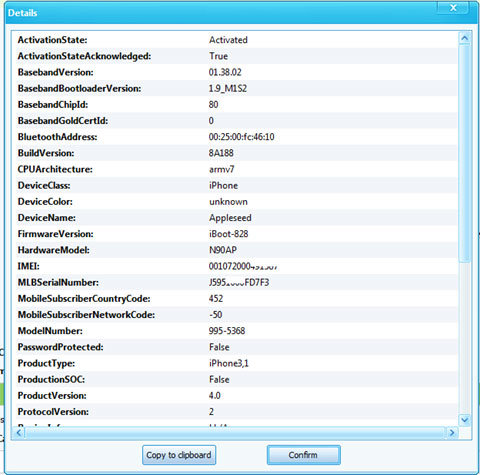480x475 pixels.
Task: Click the horizontal scrollbar right arrow
Action: (452, 433)
